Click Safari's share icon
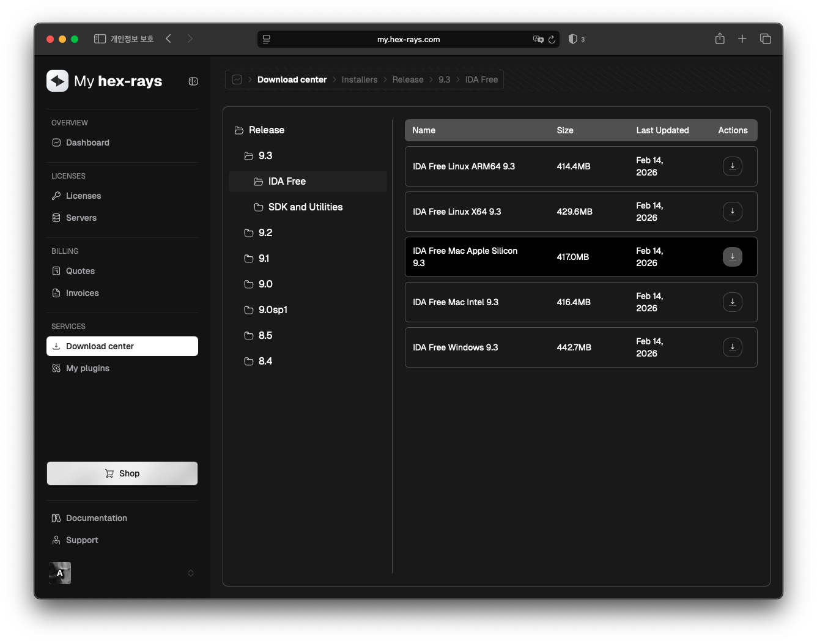This screenshot has width=817, height=644. [x=720, y=39]
